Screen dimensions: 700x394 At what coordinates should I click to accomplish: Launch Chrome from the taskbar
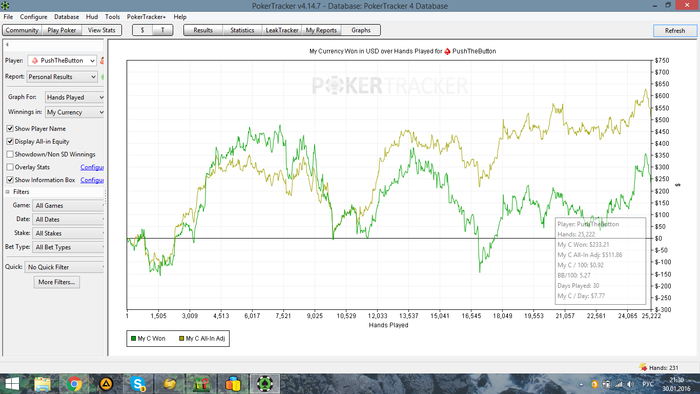point(75,384)
